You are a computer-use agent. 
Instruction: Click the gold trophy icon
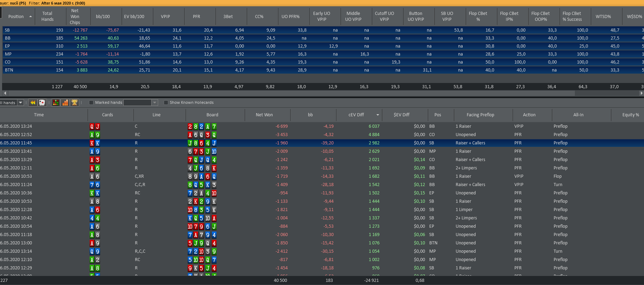[x=74, y=102]
